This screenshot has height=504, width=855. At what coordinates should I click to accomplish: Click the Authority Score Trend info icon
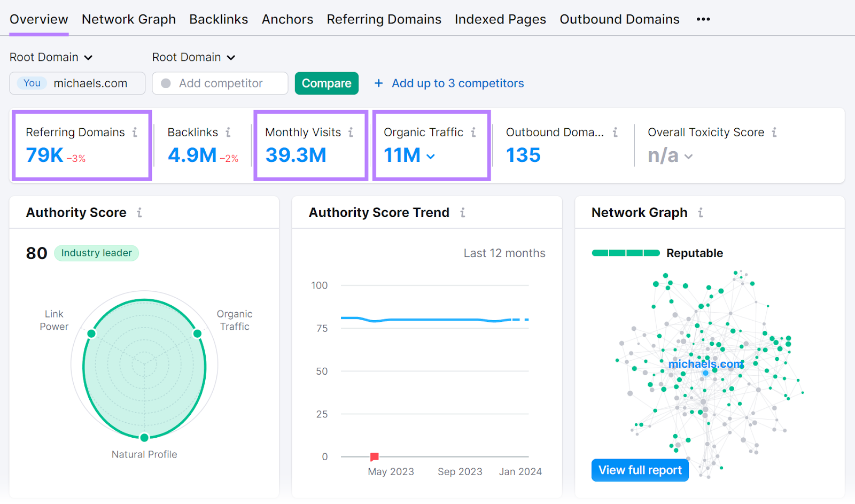click(462, 212)
